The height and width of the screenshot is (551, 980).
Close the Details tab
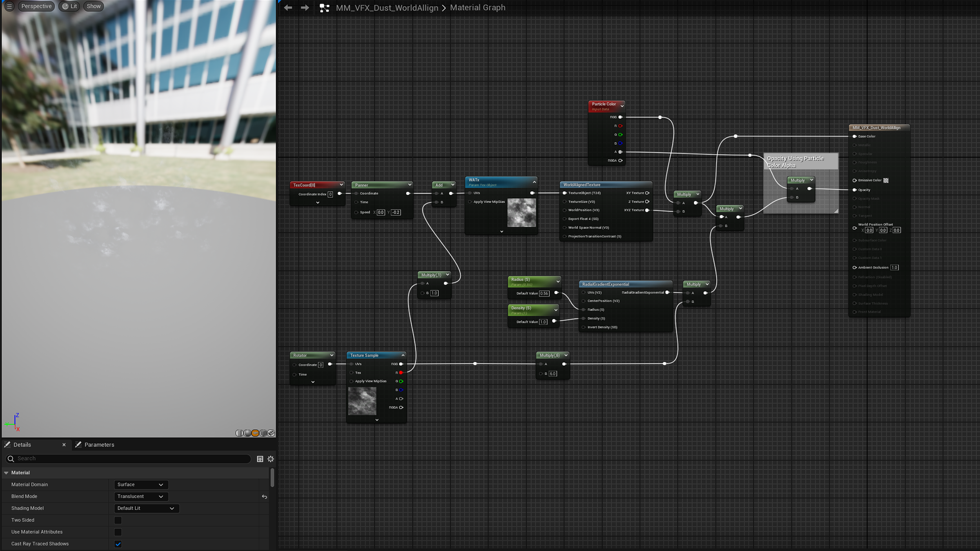pyautogui.click(x=64, y=445)
